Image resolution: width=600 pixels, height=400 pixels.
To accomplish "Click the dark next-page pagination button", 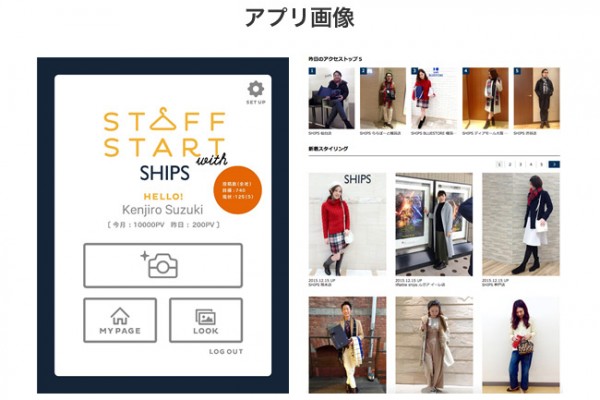I will tap(554, 165).
